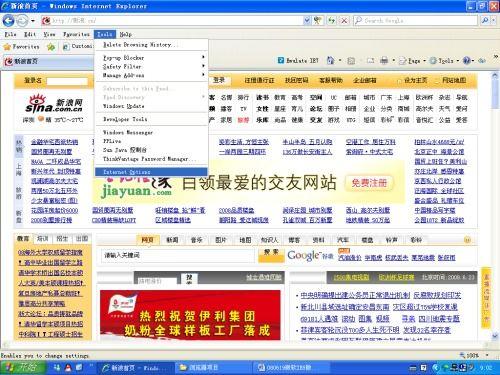Expand the Manage Add-ons submenu
500x375 pixels.
click(x=151, y=75)
